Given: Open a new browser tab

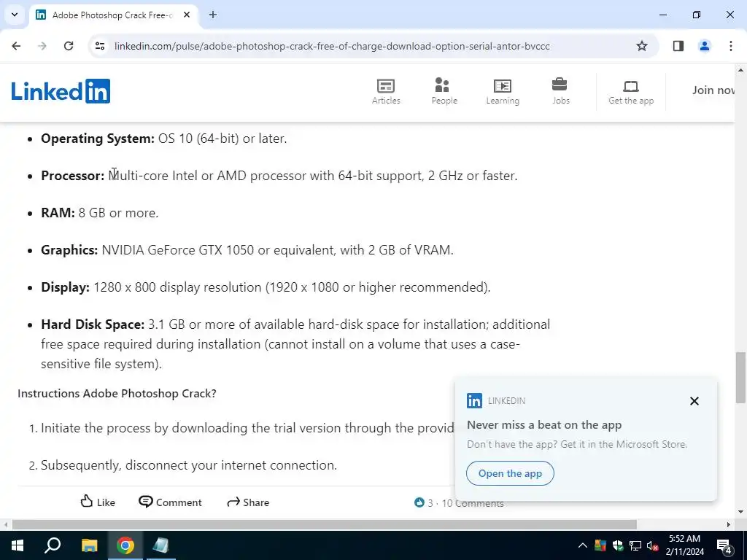Looking at the screenshot, I should coord(213,15).
